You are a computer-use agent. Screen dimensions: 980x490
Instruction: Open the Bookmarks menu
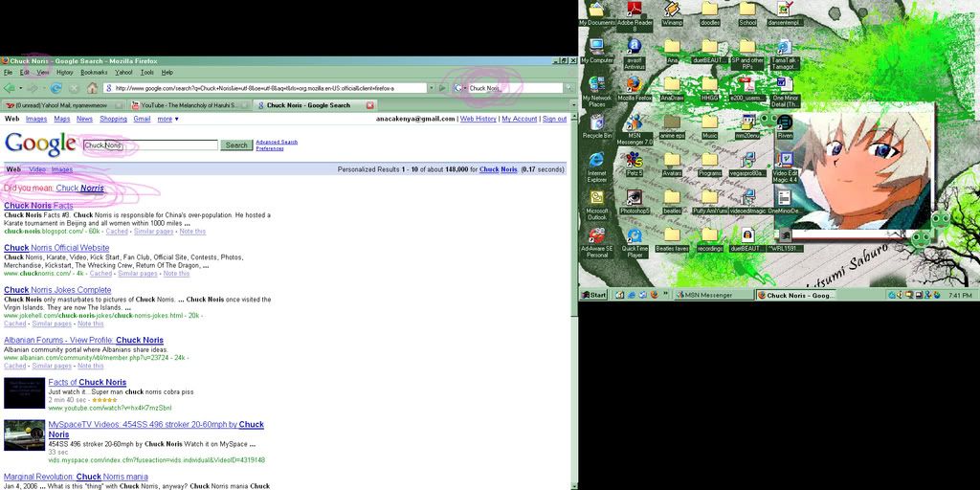coord(94,72)
